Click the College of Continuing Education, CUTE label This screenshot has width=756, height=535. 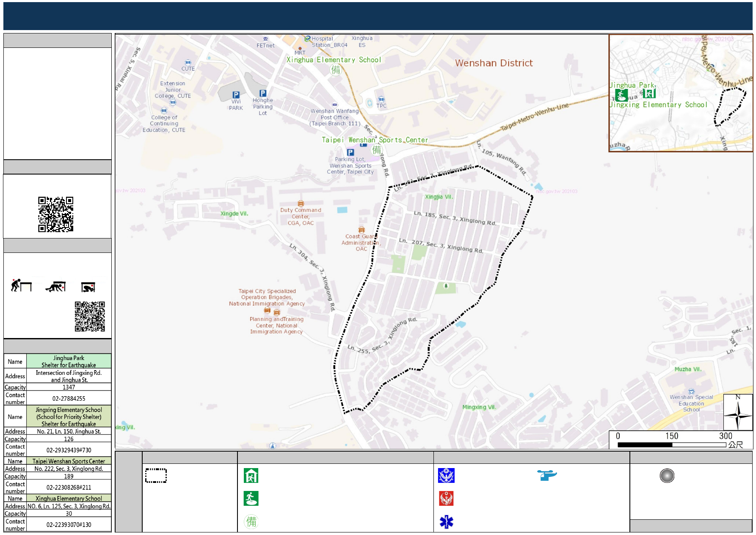pyautogui.click(x=164, y=124)
